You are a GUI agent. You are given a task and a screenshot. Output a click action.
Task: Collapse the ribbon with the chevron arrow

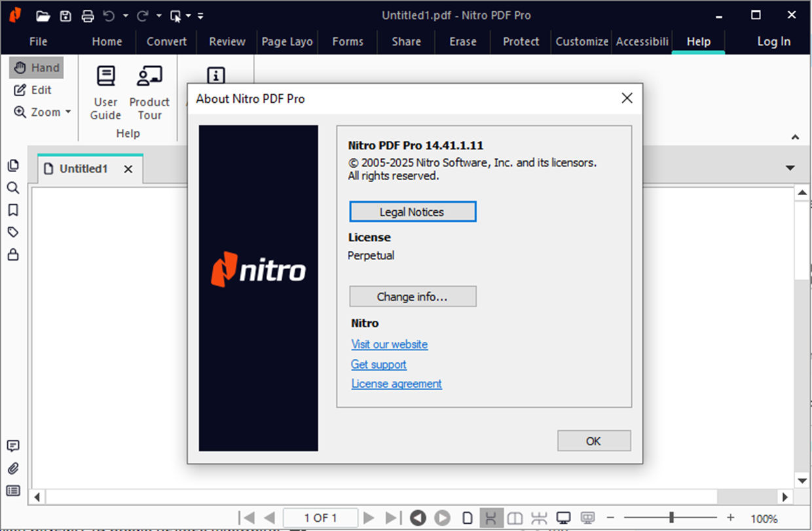795,137
